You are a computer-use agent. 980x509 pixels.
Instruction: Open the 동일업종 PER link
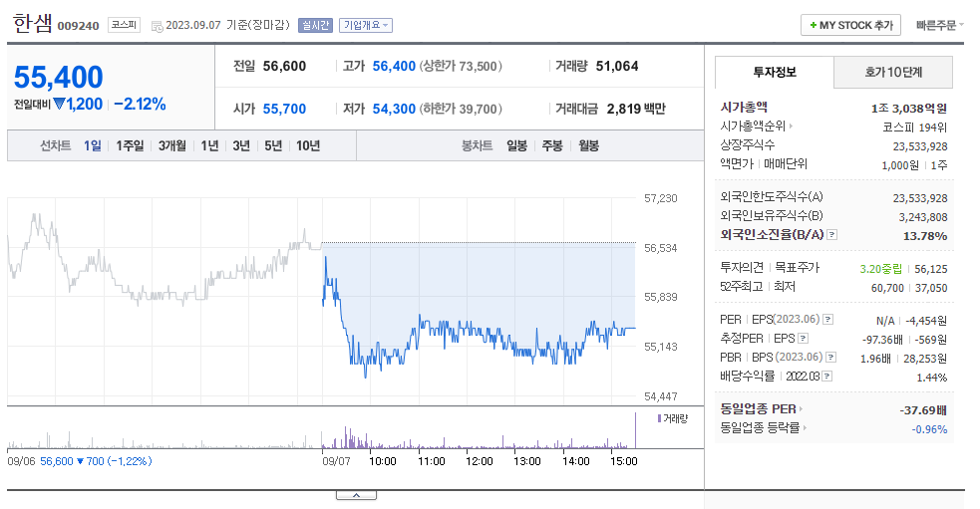pos(758,409)
